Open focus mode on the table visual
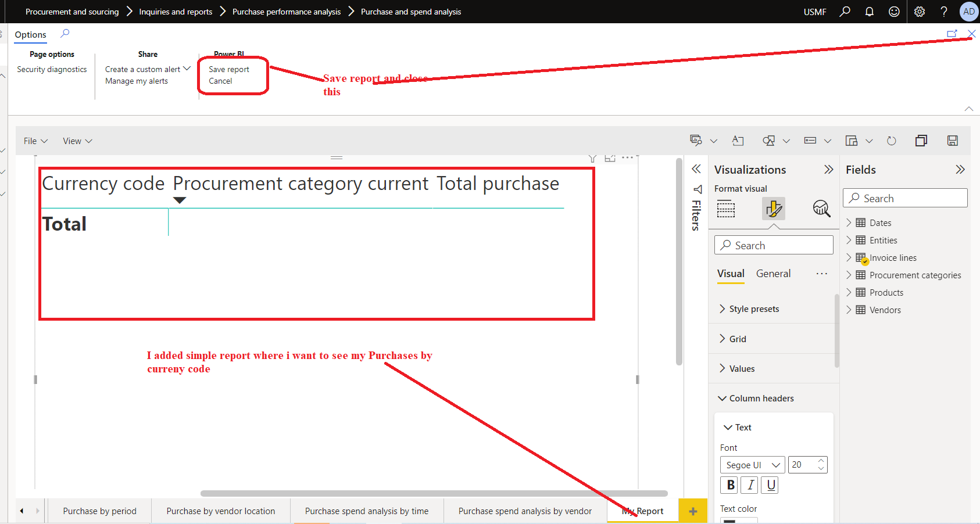The image size is (980, 524). [x=610, y=157]
